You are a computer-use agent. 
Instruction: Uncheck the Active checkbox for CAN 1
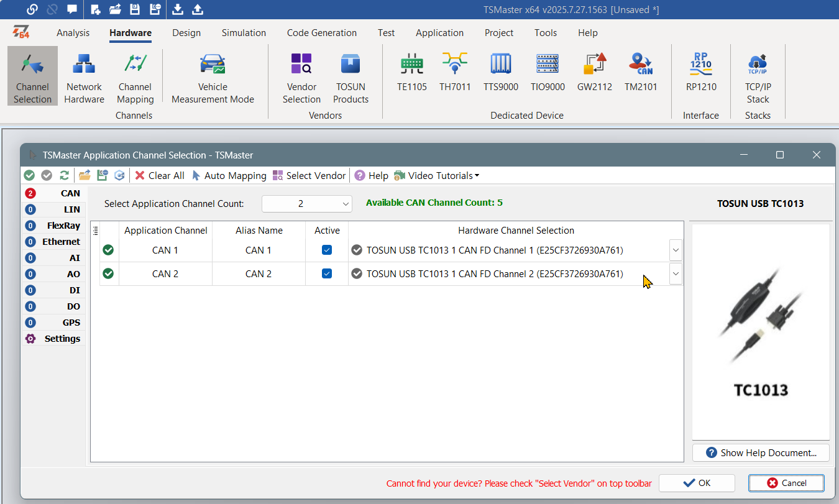coord(327,250)
